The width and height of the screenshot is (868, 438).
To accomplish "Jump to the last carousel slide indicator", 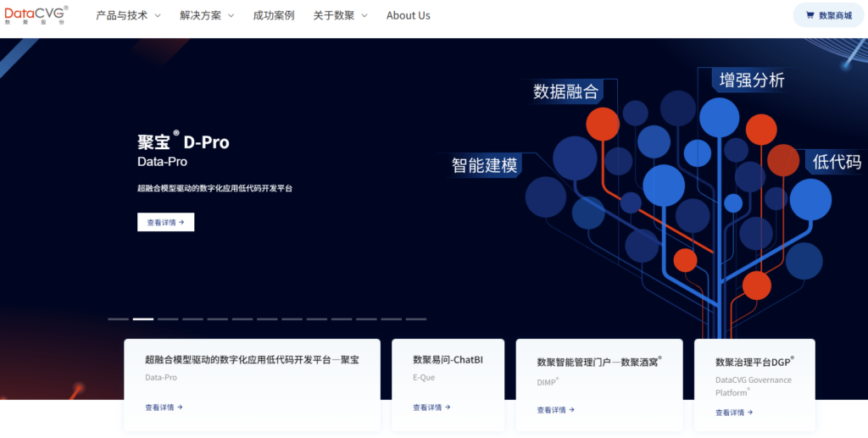I will click(x=415, y=319).
